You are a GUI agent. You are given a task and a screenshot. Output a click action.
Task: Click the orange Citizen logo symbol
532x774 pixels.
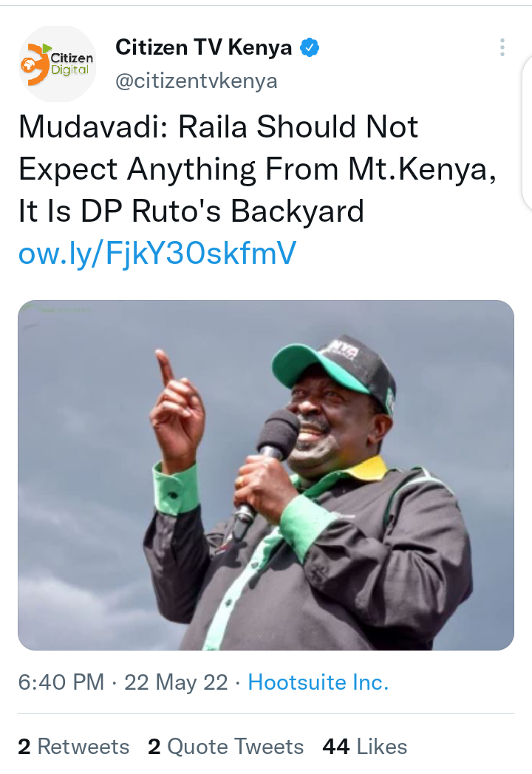(x=35, y=64)
